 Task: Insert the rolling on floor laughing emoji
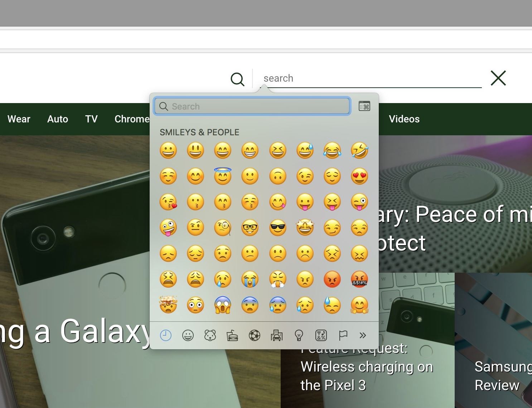click(359, 150)
